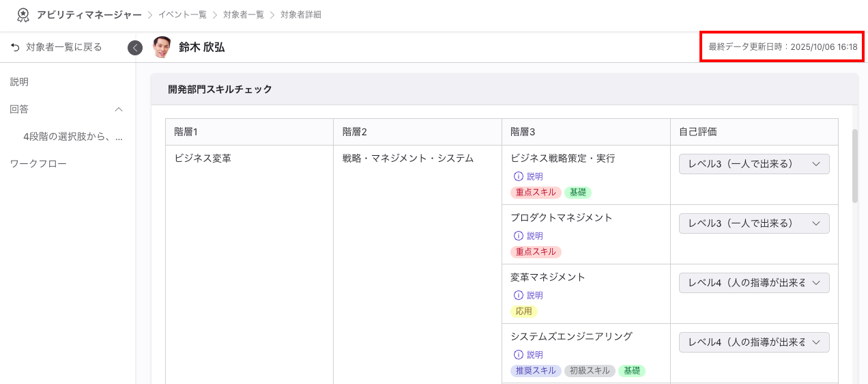This screenshot has width=868, height=384.
Task: Select 説明 in the sidebar
Action: coord(19,82)
